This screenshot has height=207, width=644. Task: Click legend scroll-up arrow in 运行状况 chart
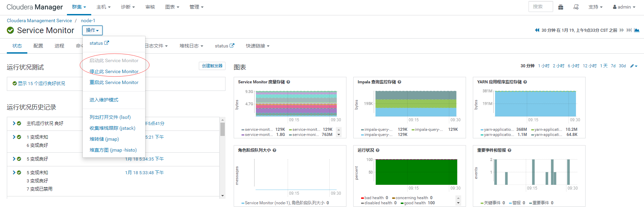click(x=458, y=198)
